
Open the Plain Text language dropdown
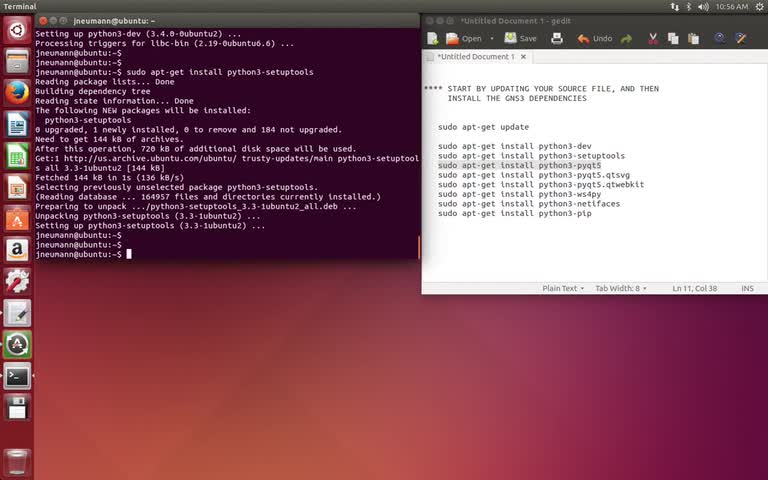tap(563, 288)
